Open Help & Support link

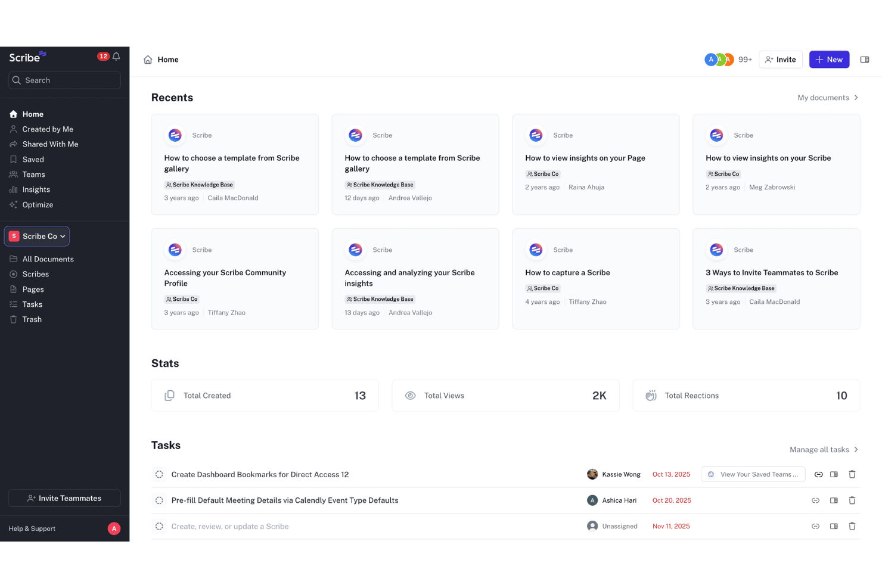point(32,528)
